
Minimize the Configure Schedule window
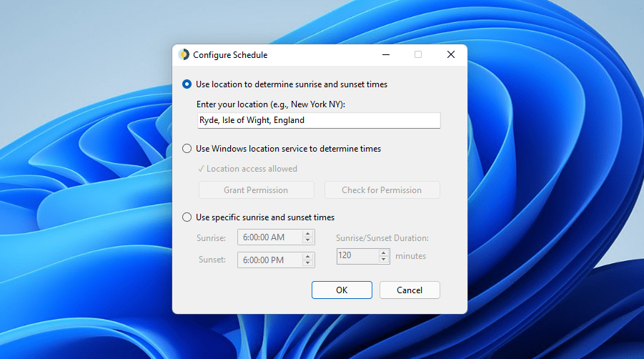point(386,54)
